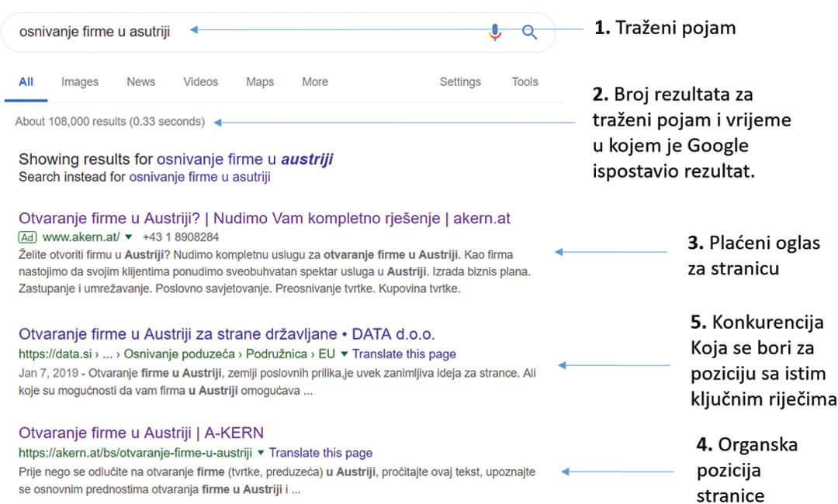This screenshot has width=838, height=504.
Task: Open the Tools option
Action: (525, 81)
